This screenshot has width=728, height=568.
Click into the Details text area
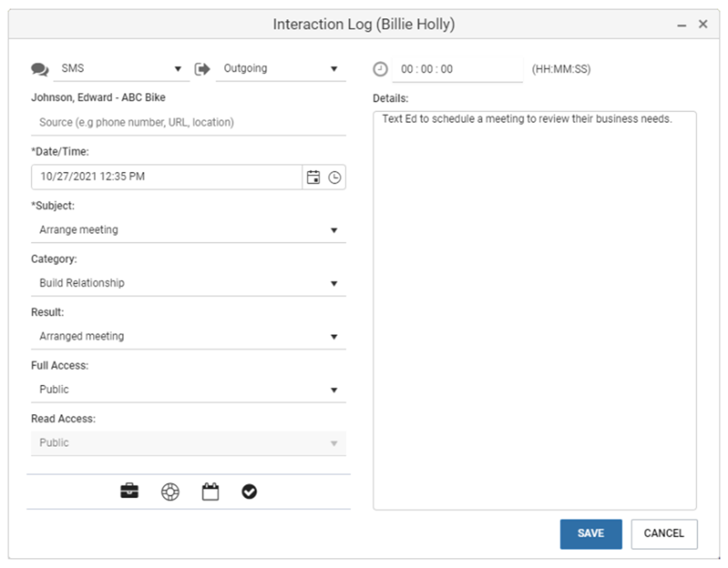click(534, 313)
